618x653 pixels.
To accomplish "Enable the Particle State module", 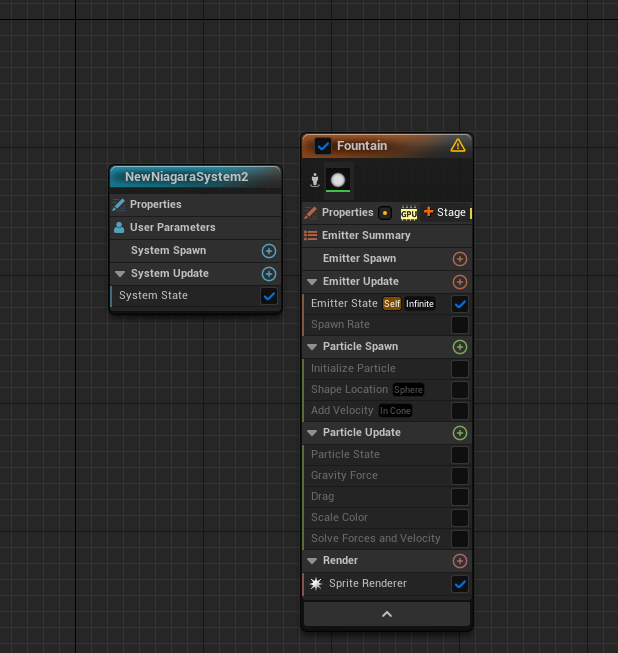I will pyautogui.click(x=460, y=455).
